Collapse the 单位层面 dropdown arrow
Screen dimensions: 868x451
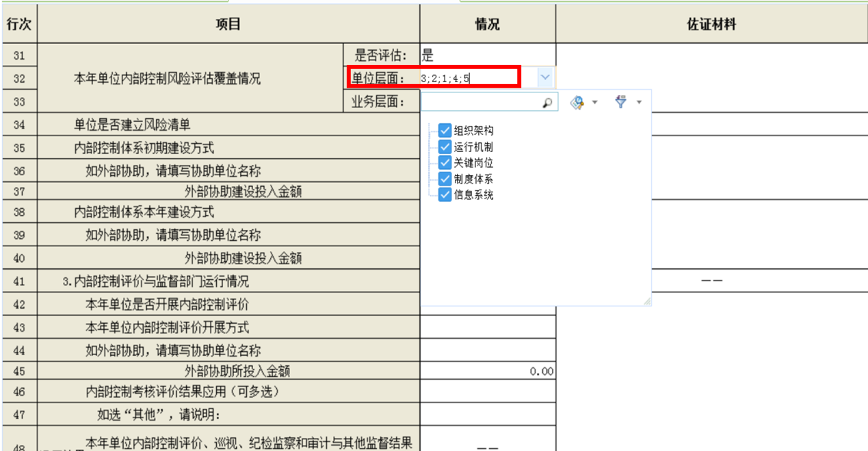545,78
